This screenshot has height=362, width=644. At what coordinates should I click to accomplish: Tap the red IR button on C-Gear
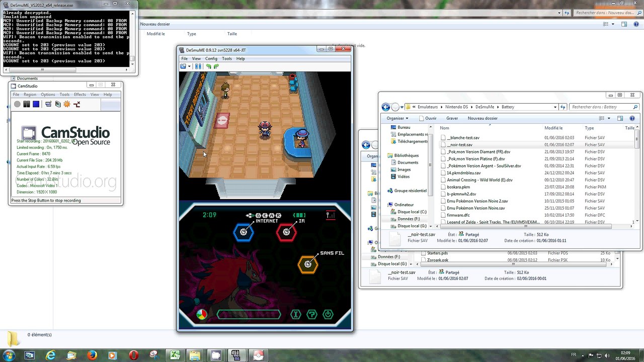pos(286,232)
